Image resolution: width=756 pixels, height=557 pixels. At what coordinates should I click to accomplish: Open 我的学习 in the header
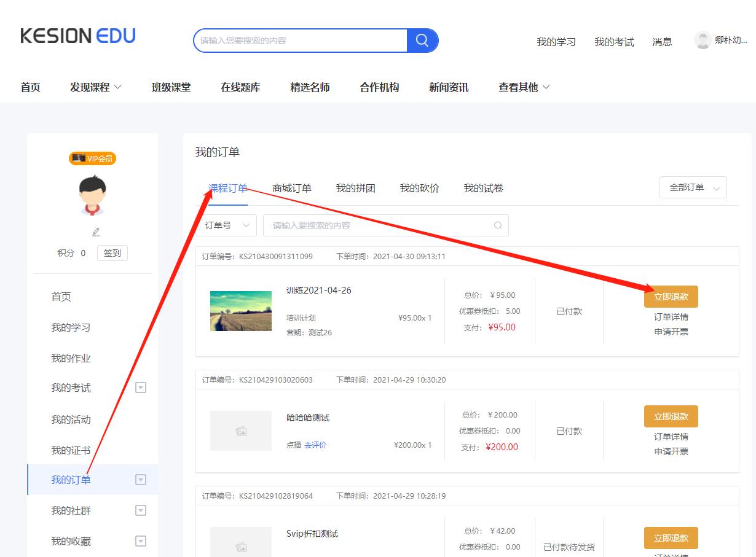556,42
